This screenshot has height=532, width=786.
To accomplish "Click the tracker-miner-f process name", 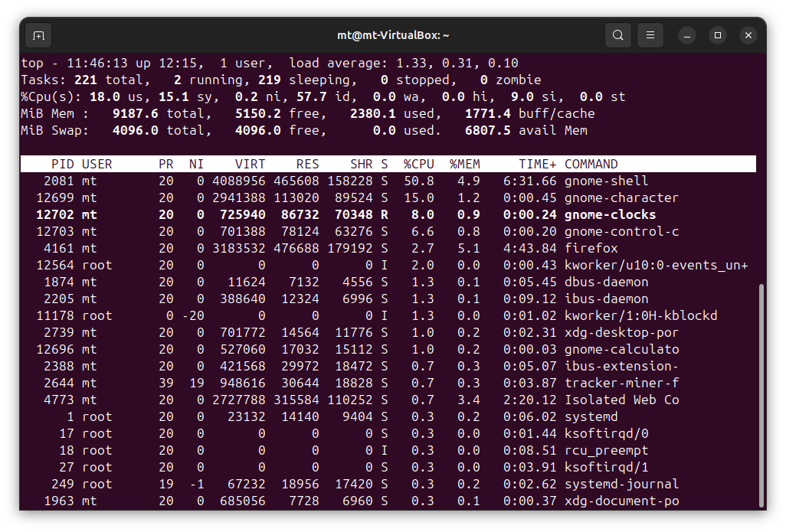I will (x=621, y=383).
